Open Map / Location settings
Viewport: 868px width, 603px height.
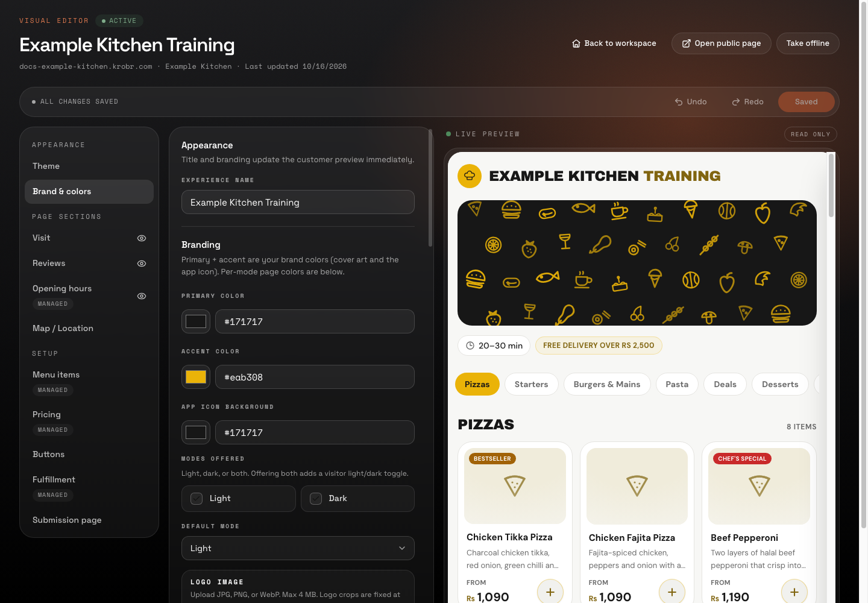(89, 329)
